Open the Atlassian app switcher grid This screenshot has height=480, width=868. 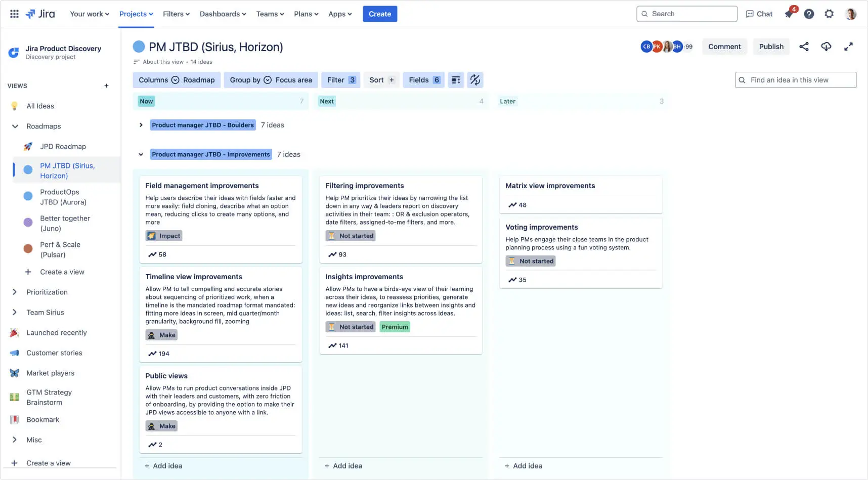click(x=14, y=14)
